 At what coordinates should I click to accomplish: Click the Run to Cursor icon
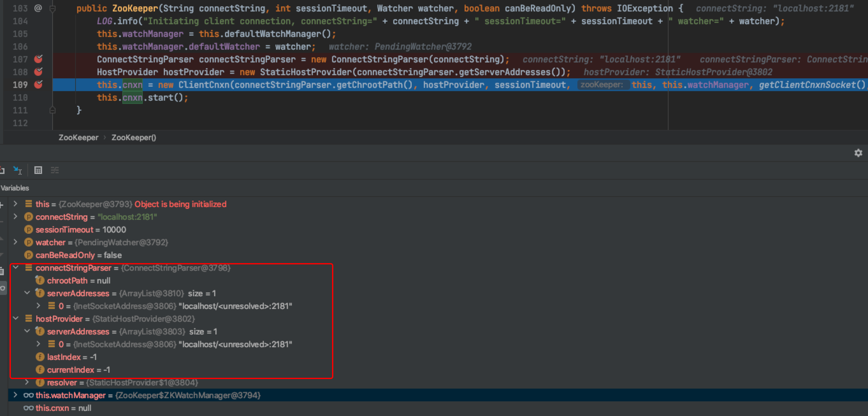pos(17,170)
